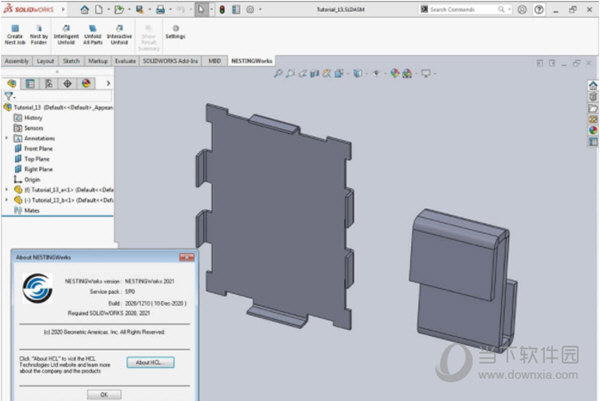Click the Create Nest Job tool
The width and height of the screenshot is (600, 401).
(x=15, y=35)
